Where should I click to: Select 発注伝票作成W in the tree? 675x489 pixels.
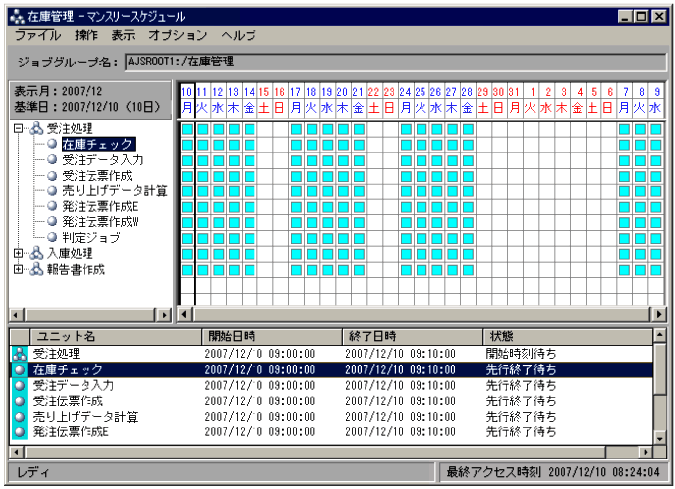[100, 222]
